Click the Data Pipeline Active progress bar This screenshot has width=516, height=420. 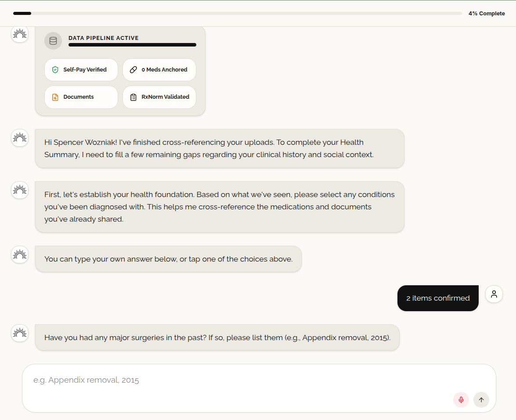tap(132, 45)
